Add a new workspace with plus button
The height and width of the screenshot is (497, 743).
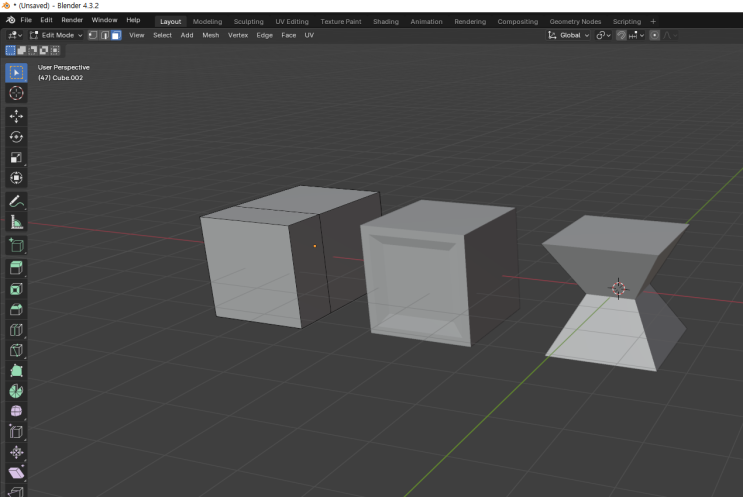tap(654, 21)
